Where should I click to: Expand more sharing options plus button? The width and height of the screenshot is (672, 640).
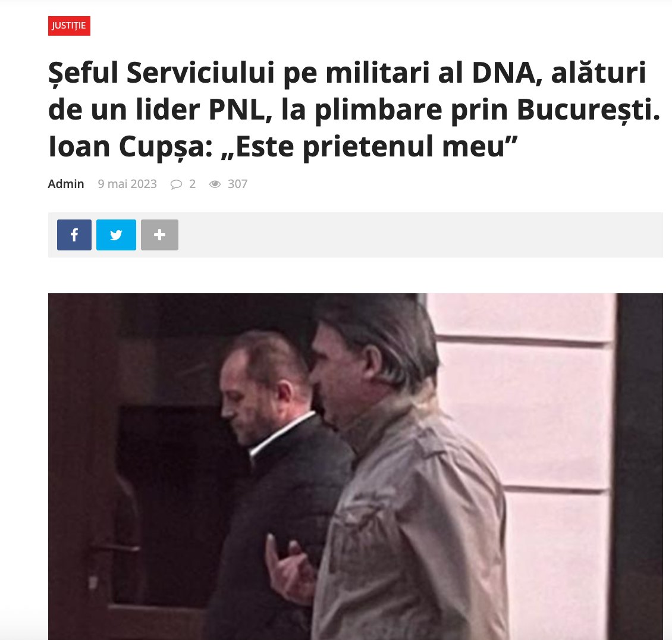[159, 235]
